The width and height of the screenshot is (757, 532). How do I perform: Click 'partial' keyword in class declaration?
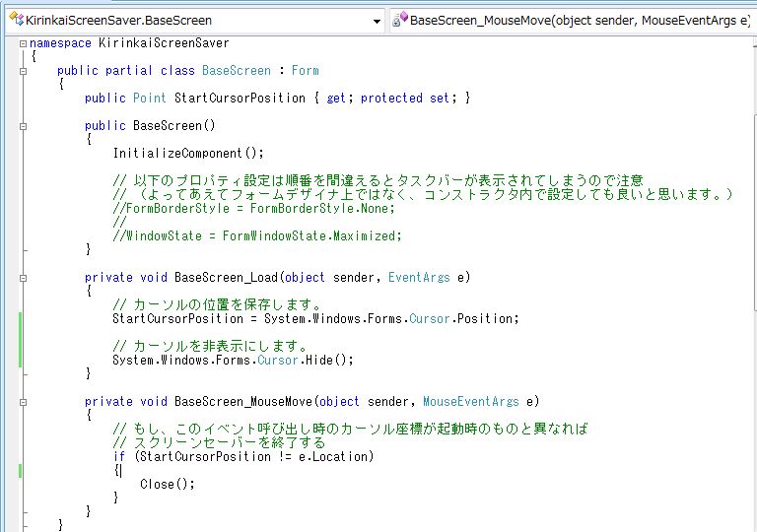coord(129,71)
